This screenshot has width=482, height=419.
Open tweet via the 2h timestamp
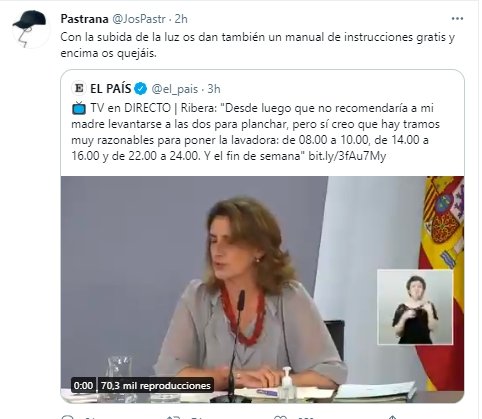pos(181,19)
